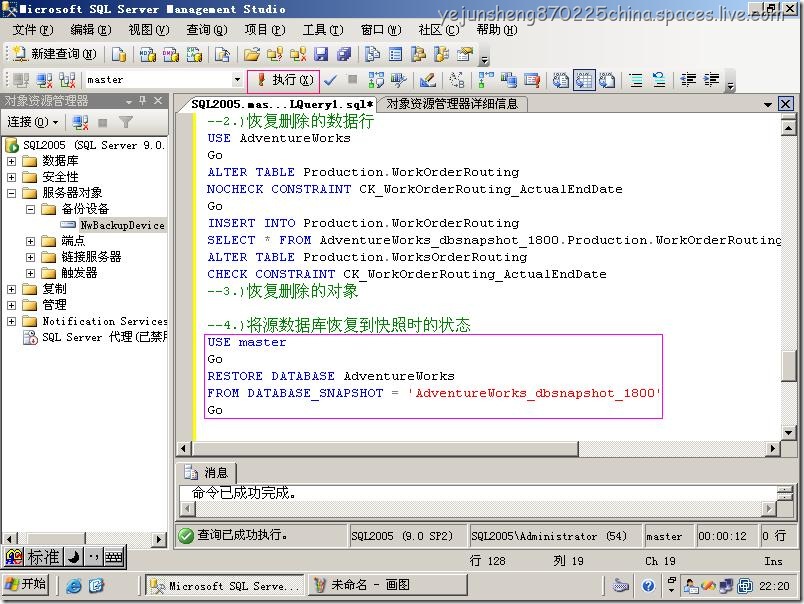
Task: Click the Open File folder icon
Action: [251, 54]
